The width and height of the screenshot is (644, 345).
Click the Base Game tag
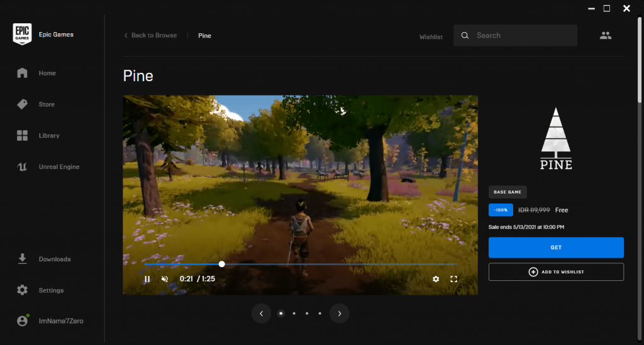click(508, 192)
